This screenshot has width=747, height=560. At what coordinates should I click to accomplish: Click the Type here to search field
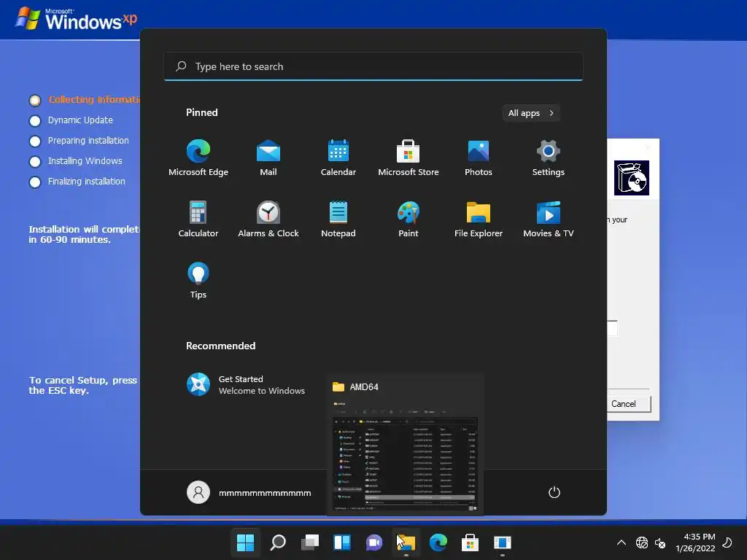click(x=373, y=66)
